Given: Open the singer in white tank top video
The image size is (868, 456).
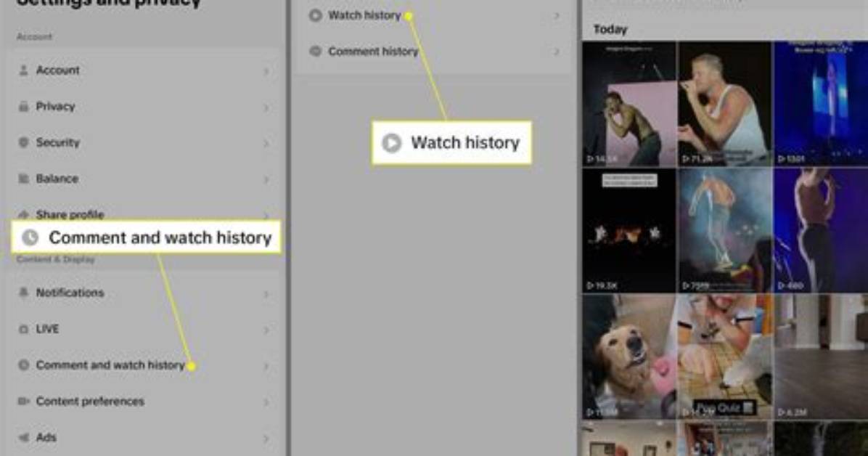Looking at the screenshot, I should [x=724, y=104].
